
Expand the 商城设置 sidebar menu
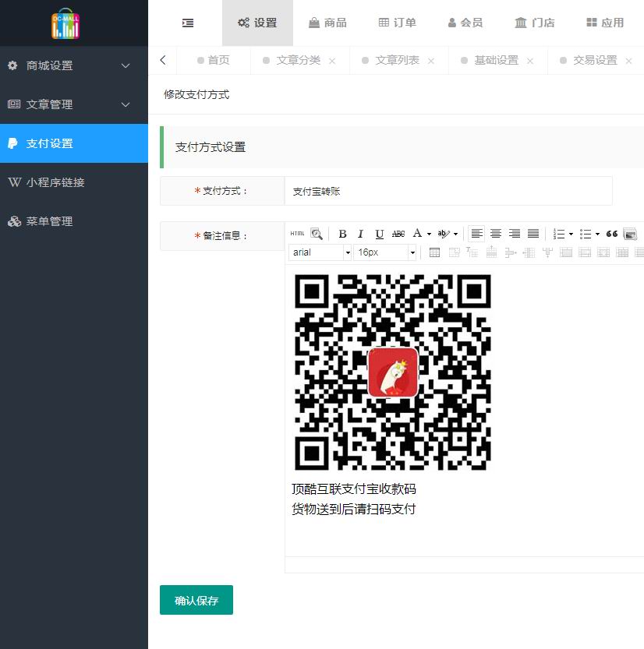[74, 65]
